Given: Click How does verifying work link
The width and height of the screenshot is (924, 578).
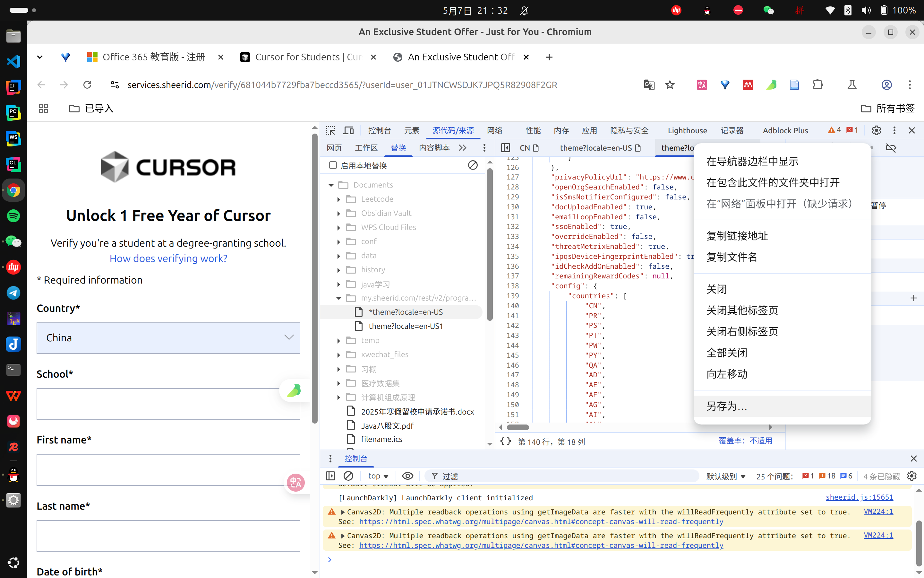Looking at the screenshot, I should pos(168,258).
